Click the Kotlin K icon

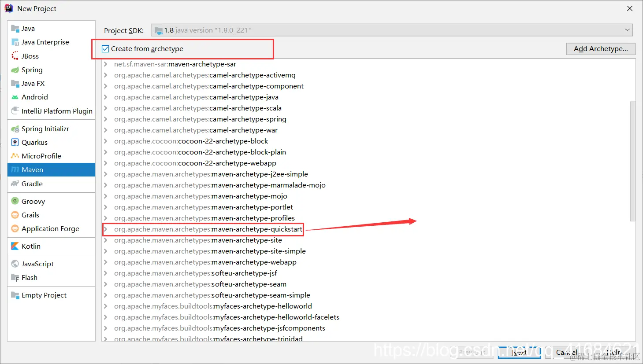[15, 246]
